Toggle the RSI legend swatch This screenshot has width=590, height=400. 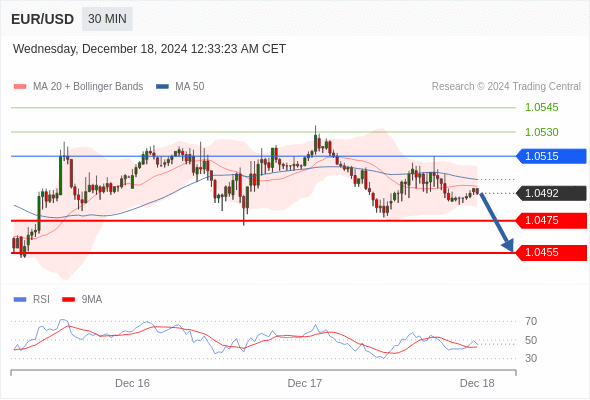(x=20, y=300)
